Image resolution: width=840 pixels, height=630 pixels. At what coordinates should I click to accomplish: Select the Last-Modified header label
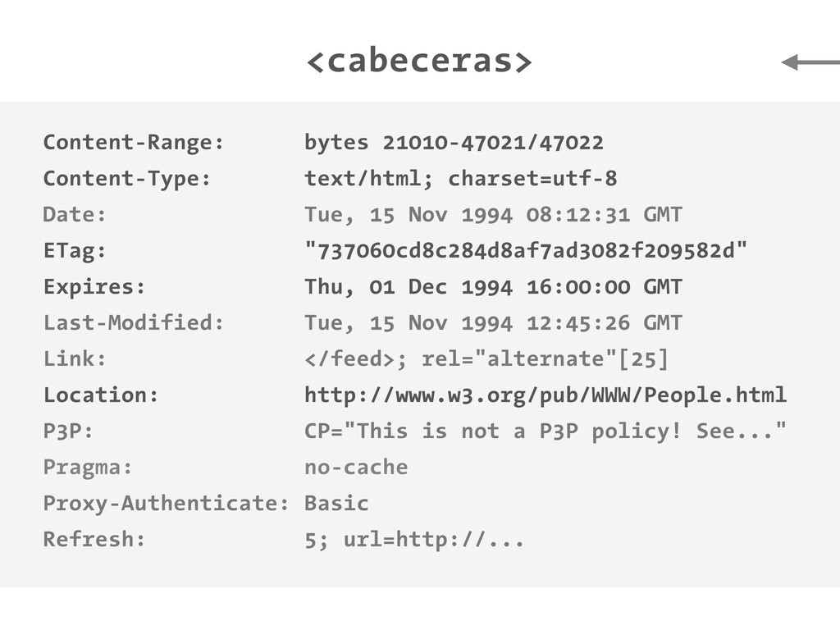pos(134,323)
